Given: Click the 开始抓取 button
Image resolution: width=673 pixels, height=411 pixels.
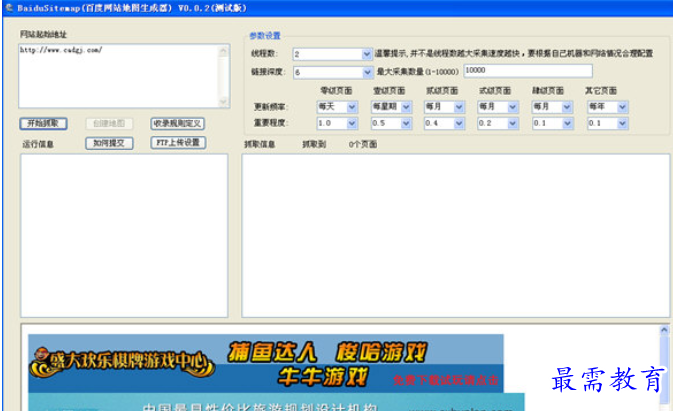Looking at the screenshot, I should click(43, 124).
